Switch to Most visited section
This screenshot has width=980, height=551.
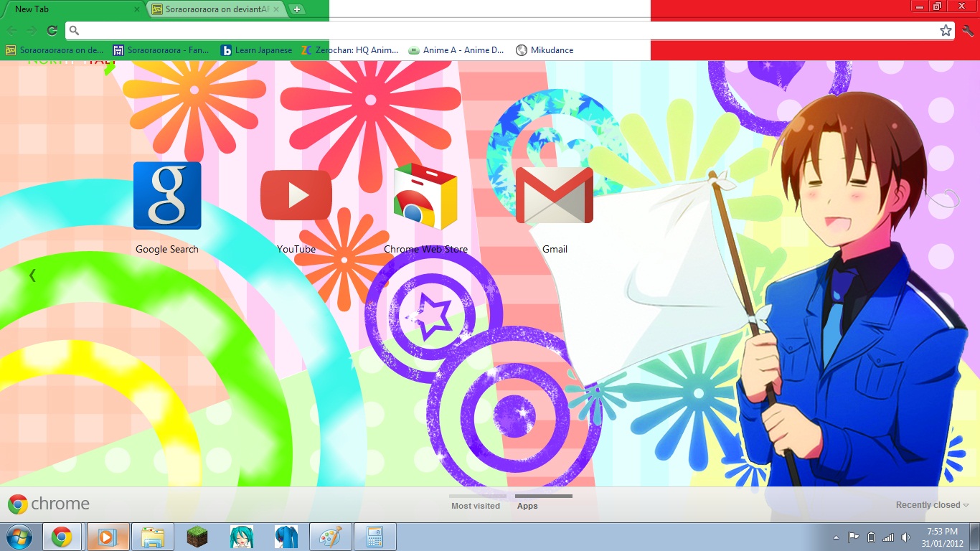pos(476,506)
